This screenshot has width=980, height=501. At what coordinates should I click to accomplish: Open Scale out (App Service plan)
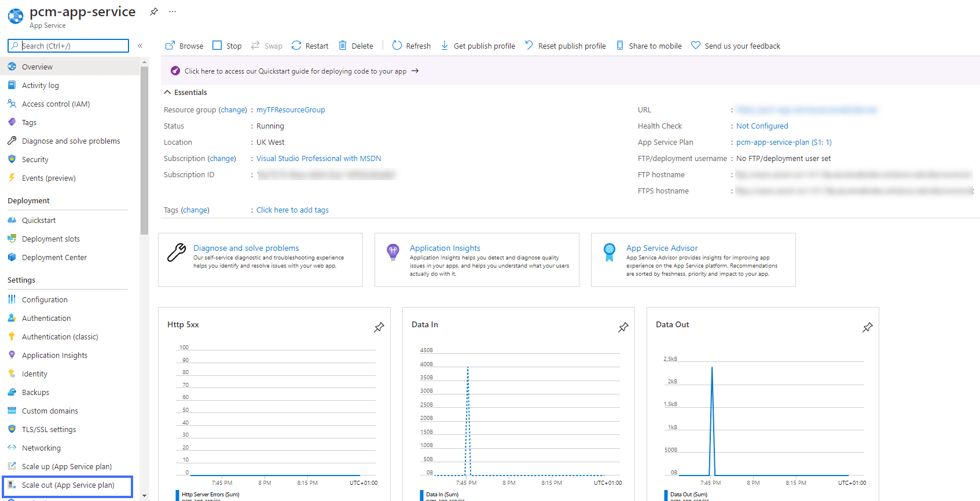pos(68,485)
